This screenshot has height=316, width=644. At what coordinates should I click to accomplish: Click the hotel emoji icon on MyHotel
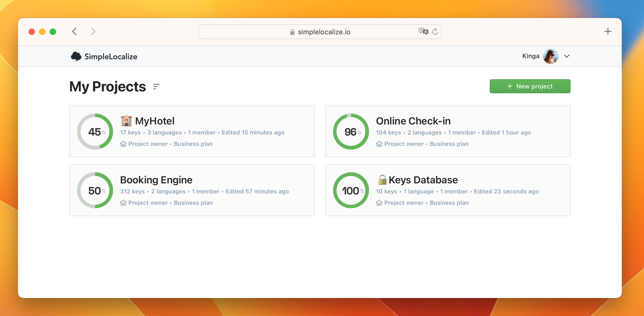tap(126, 121)
